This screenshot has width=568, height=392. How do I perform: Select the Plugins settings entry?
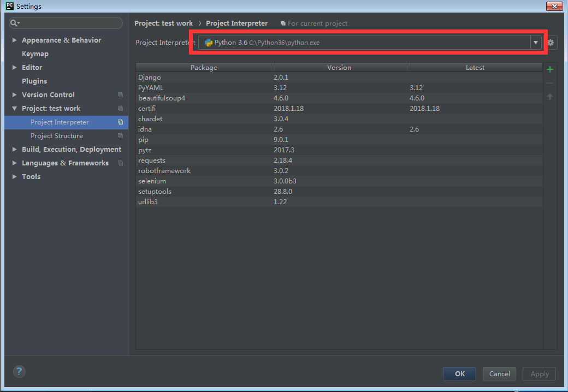34,81
